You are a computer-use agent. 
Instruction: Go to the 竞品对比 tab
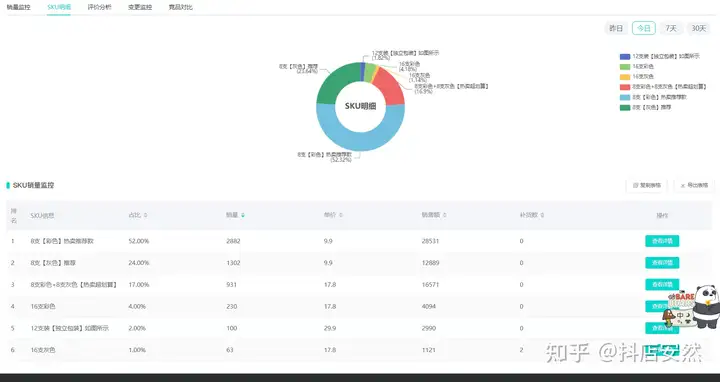coord(180,7)
